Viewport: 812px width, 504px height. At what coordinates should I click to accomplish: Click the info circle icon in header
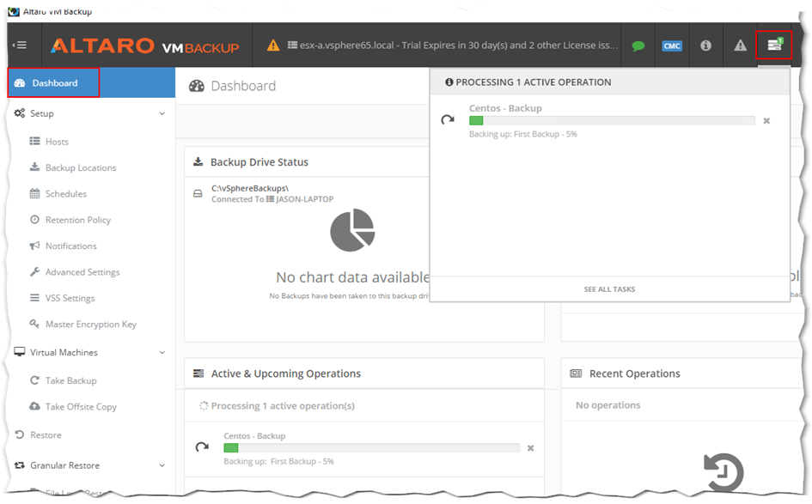(x=705, y=46)
